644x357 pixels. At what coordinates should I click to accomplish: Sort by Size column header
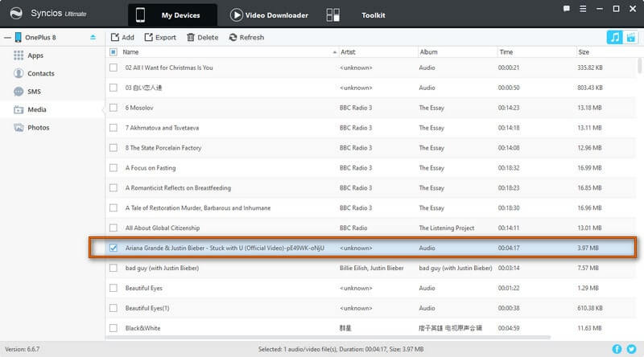[606, 52]
